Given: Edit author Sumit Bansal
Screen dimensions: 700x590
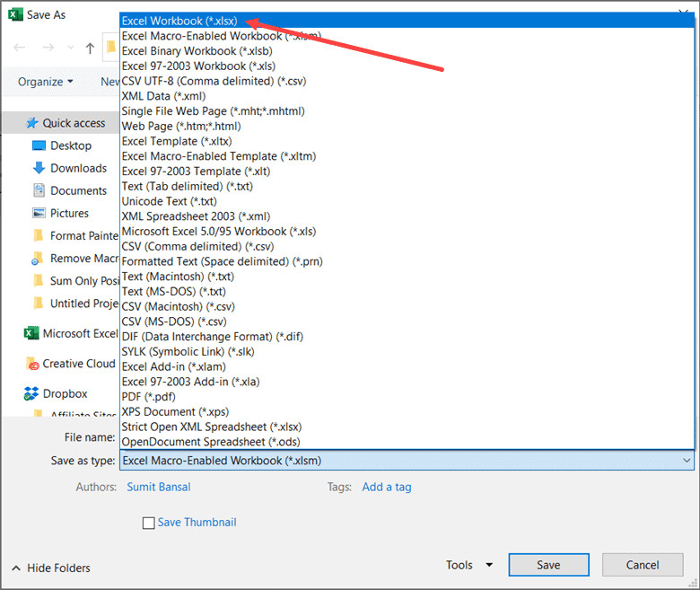Looking at the screenshot, I should pyautogui.click(x=159, y=487).
